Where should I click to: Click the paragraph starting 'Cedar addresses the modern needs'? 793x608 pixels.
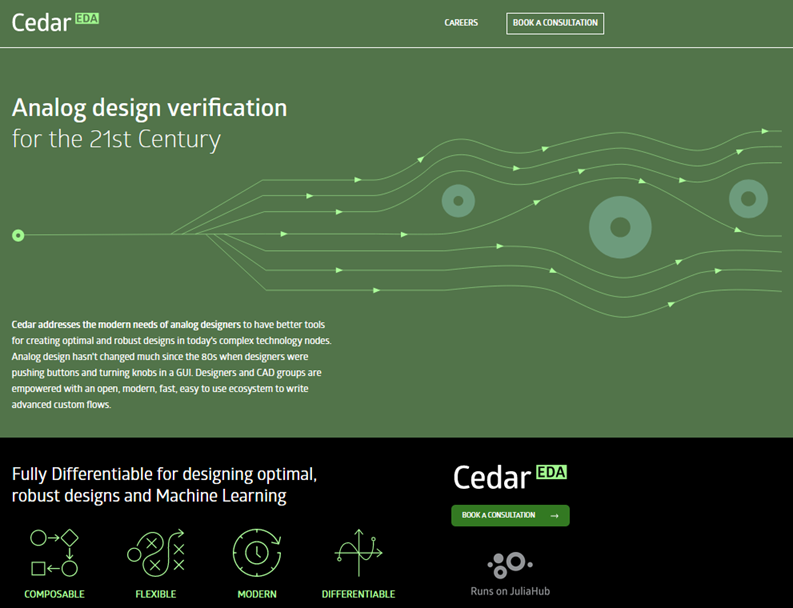click(171, 364)
